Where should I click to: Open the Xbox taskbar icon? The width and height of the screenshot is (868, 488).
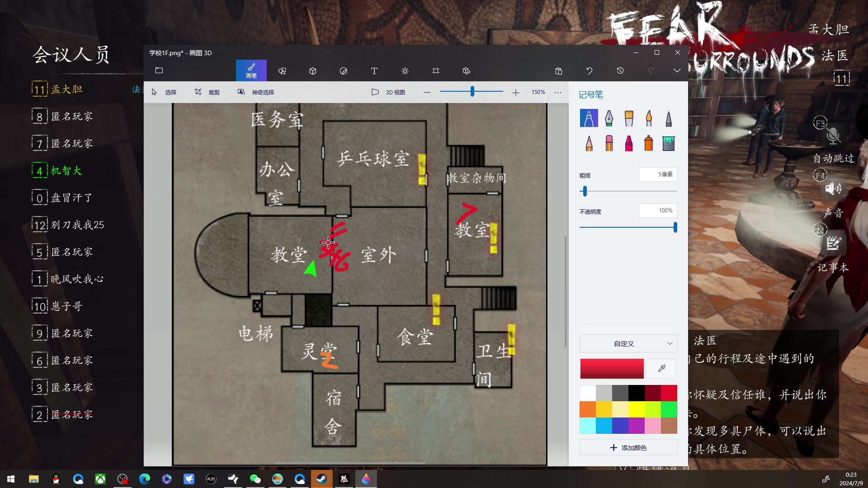[x=100, y=479]
